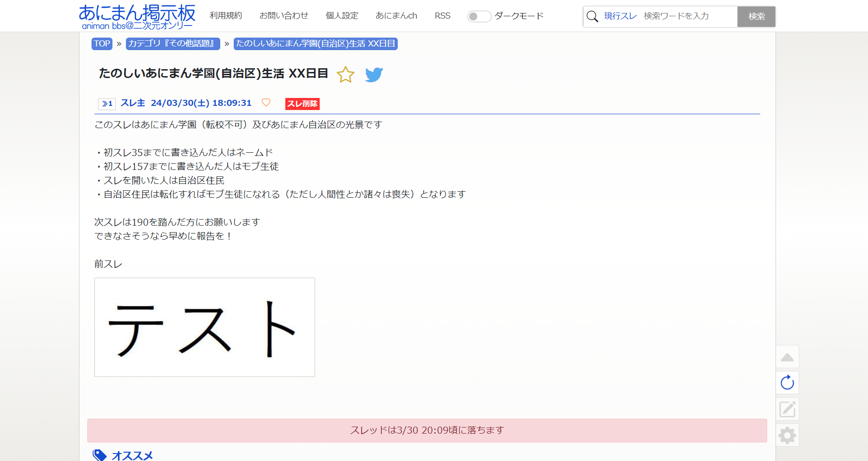Open the write-post pencil icon

click(787, 409)
